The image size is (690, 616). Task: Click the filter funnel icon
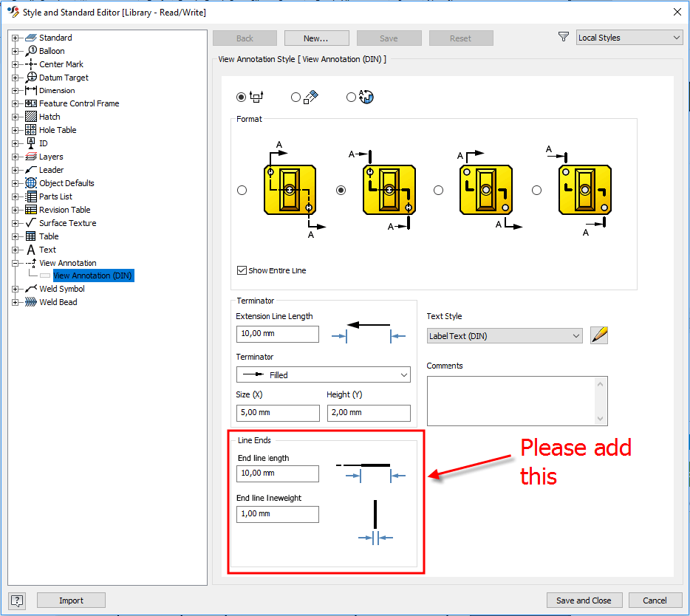tap(564, 35)
